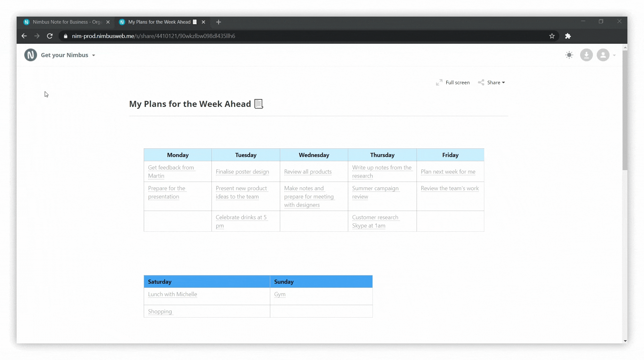644x360 pixels.
Task: Click the notebook emoji icon in title
Action: [x=259, y=104]
